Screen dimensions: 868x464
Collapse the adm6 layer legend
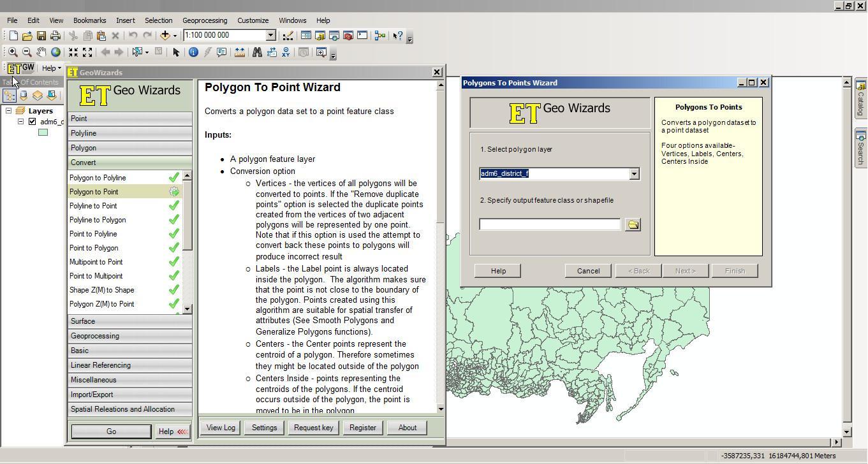point(20,122)
